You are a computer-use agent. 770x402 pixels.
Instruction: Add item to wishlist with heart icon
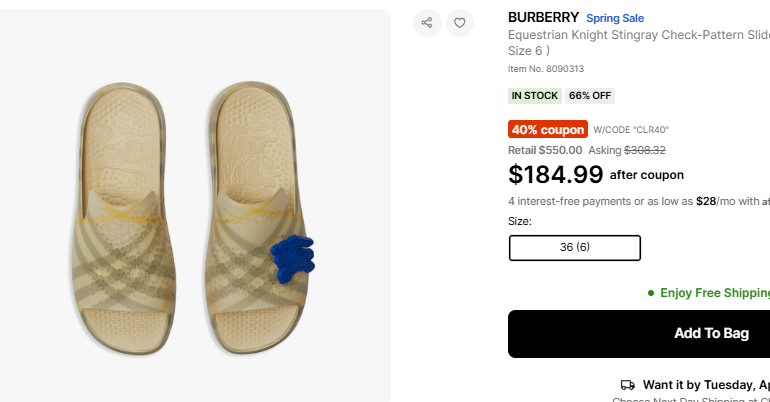(x=459, y=23)
